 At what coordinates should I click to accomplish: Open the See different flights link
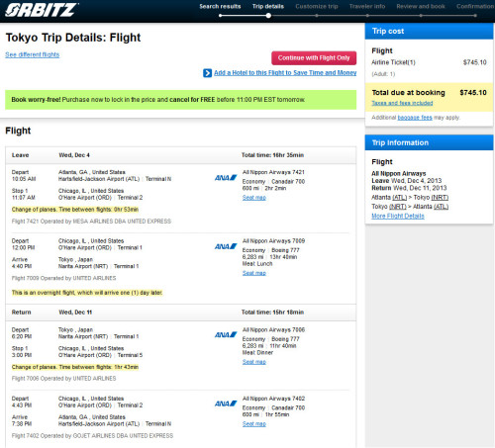point(33,54)
